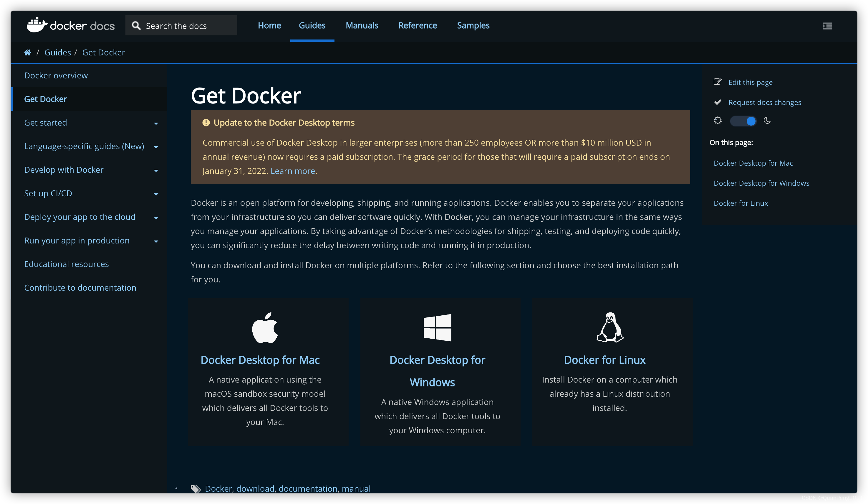Open the Manuals tab
868x504 pixels.
tap(362, 26)
